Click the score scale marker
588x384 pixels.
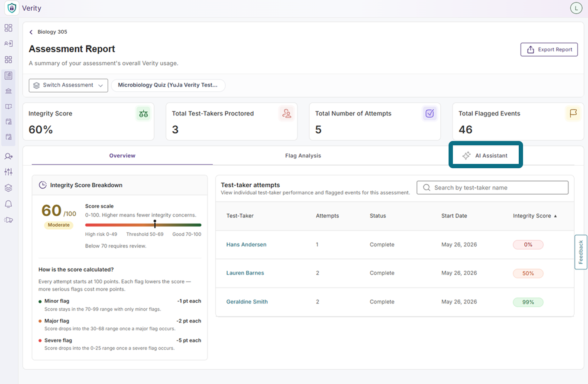(x=155, y=224)
